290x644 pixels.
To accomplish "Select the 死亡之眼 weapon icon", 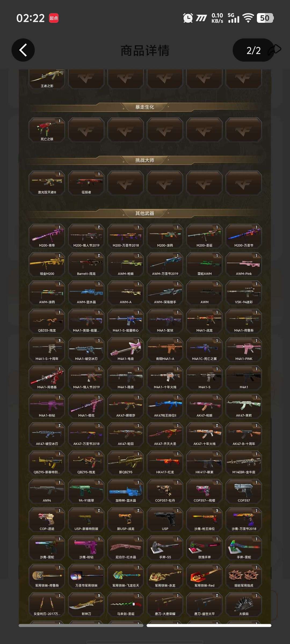I will (x=47, y=130).
